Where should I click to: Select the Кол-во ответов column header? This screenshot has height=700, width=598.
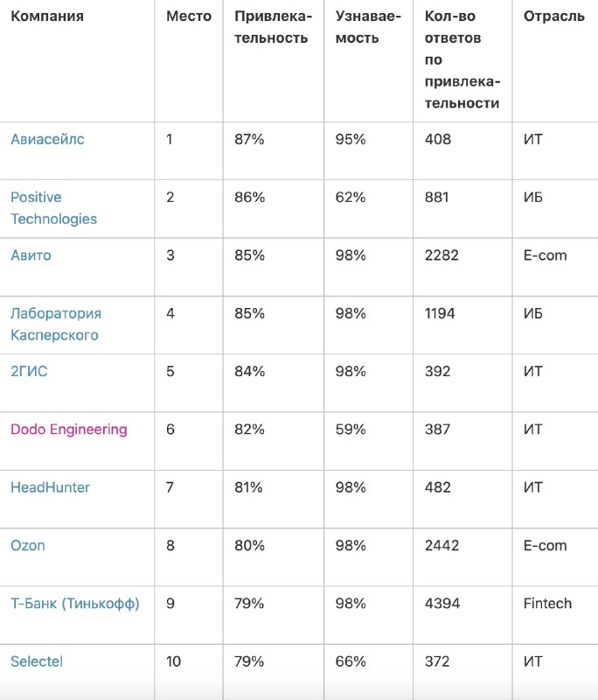point(462,59)
